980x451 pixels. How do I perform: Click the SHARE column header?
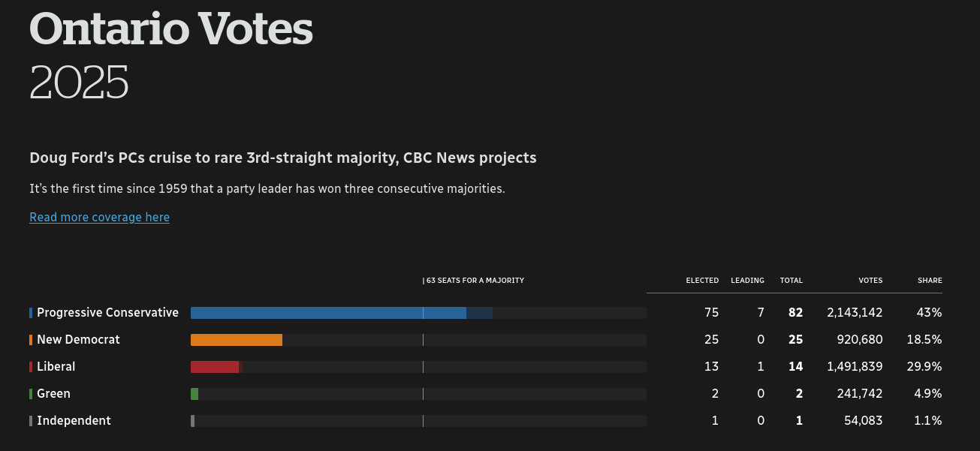pos(930,281)
